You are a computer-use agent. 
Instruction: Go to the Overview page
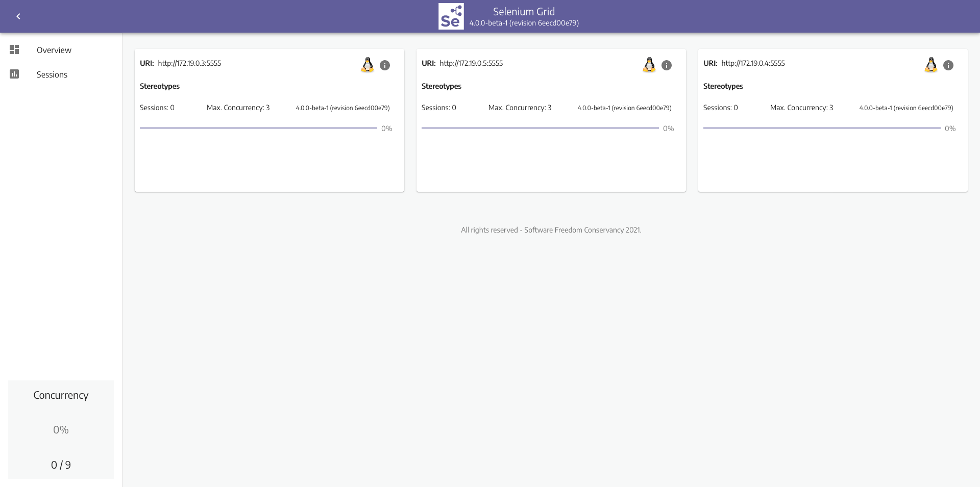[x=54, y=50]
